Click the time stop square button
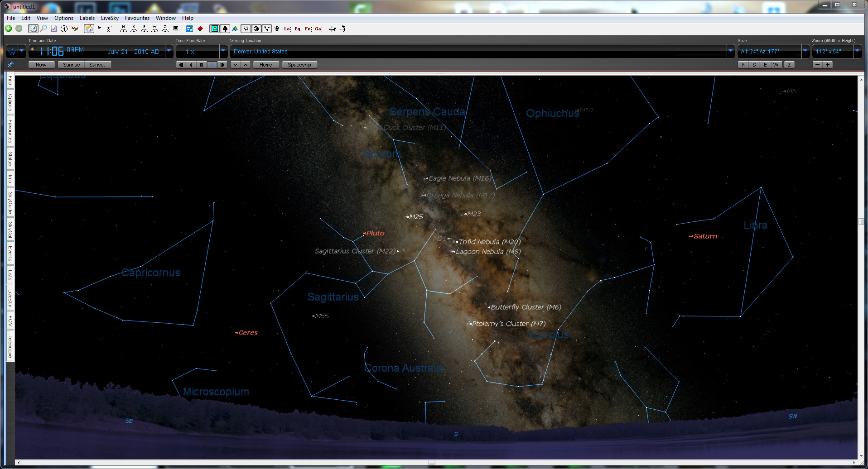Image resolution: width=868 pixels, height=469 pixels. pyautogui.click(x=202, y=65)
